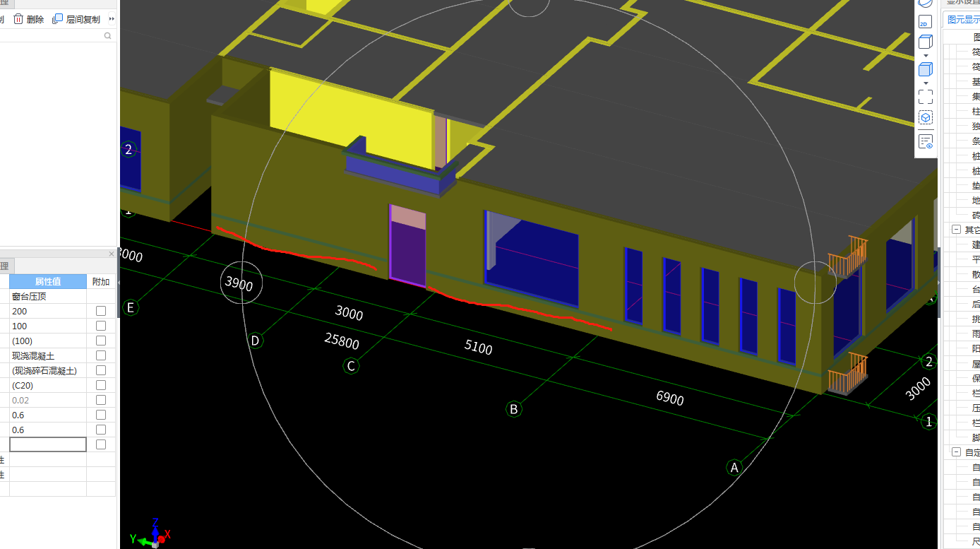Click the dashed-box cube local 3D icon
Screen dimensions: 980x549
[x=925, y=117]
